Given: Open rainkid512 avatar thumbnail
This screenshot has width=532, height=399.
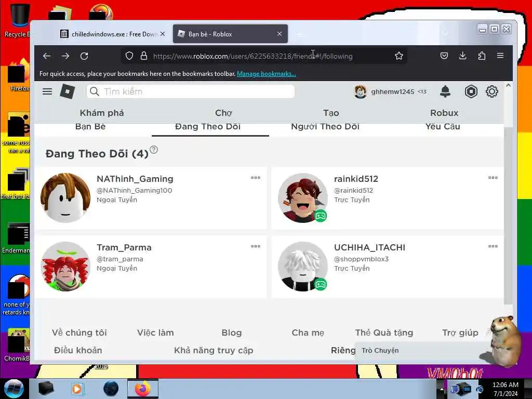Looking at the screenshot, I should (x=303, y=198).
